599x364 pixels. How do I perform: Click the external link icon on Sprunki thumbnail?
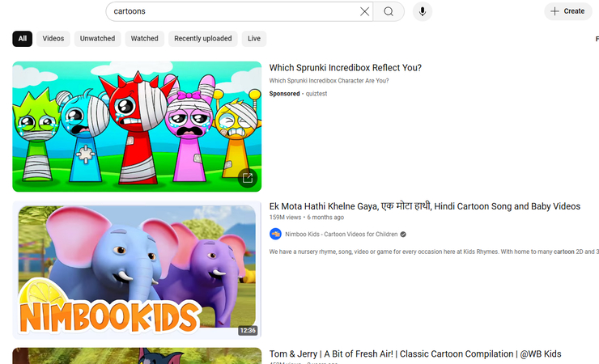point(248,178)
